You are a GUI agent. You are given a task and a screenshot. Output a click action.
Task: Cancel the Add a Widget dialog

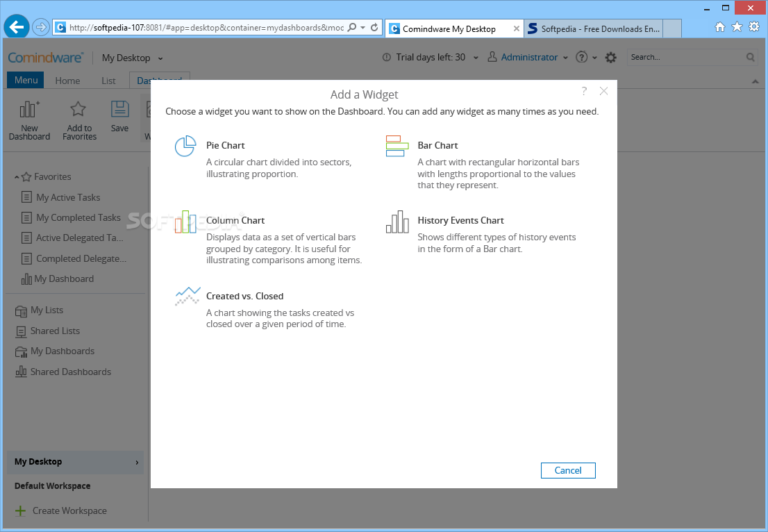click(x=568, y=470)
